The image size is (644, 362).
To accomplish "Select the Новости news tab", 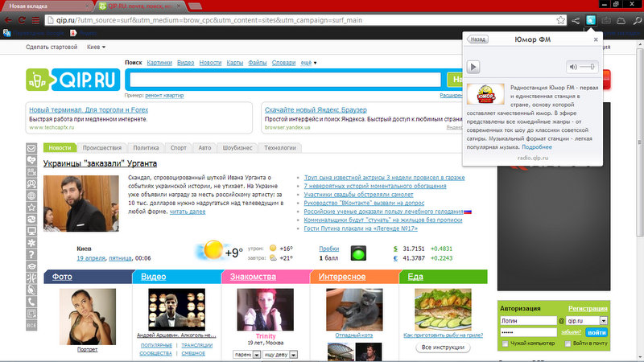I will tap(60, 148).
